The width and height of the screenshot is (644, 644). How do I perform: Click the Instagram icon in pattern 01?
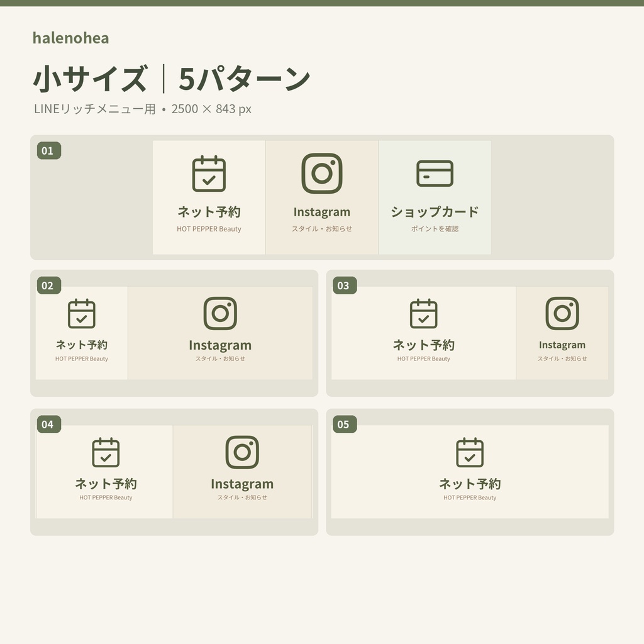click(321, 174)
